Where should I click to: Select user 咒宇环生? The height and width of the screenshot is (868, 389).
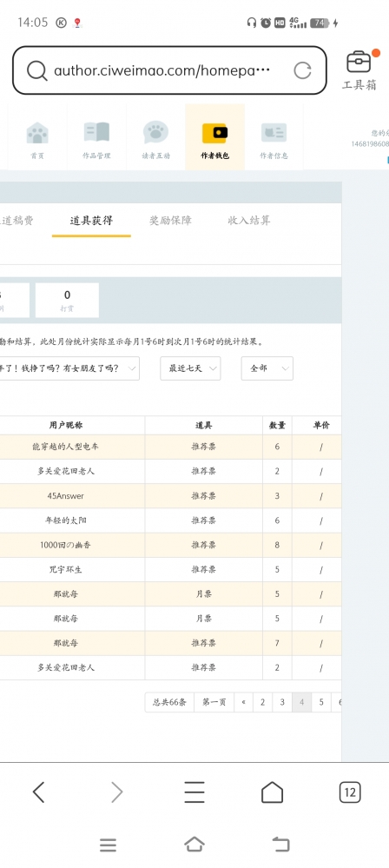(66, 569)
